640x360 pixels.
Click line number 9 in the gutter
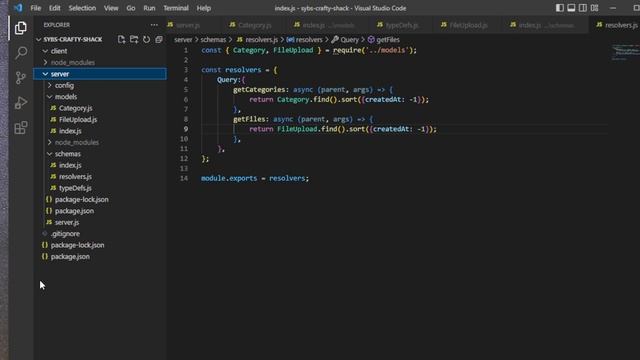(x=186, y=129)
